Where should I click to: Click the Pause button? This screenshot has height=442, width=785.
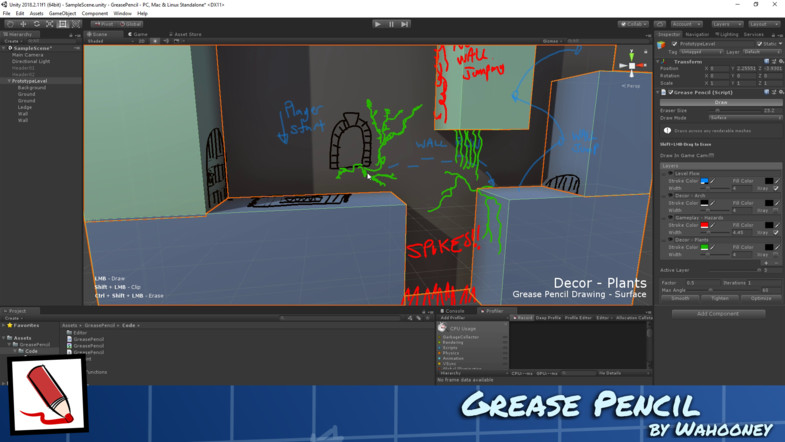click(x=391, y=24)
